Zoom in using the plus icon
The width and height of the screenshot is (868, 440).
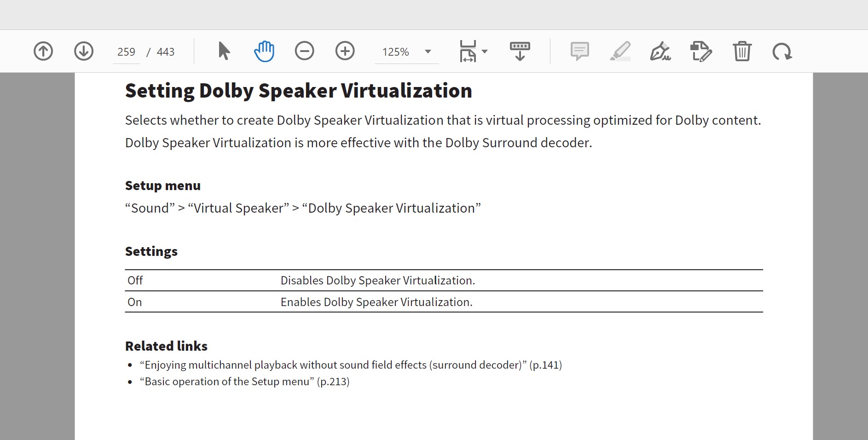pyautogui.click(x=345, y=51)
